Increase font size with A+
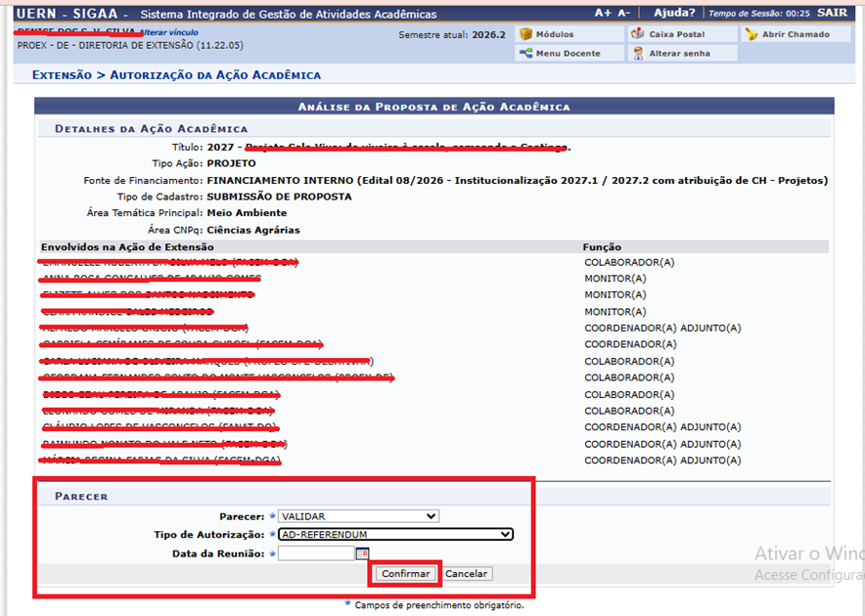865x616 pixels. (603, 13)
